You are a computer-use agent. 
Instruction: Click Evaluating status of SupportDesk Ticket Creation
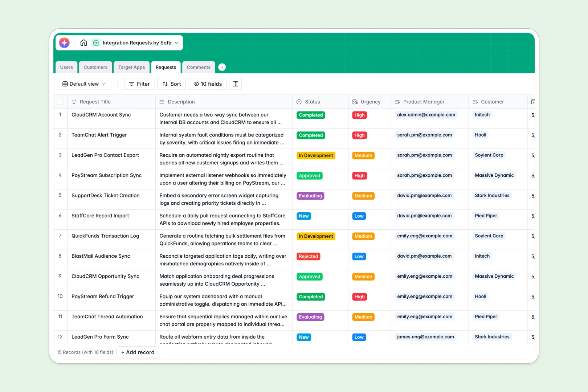coord(310,196)
